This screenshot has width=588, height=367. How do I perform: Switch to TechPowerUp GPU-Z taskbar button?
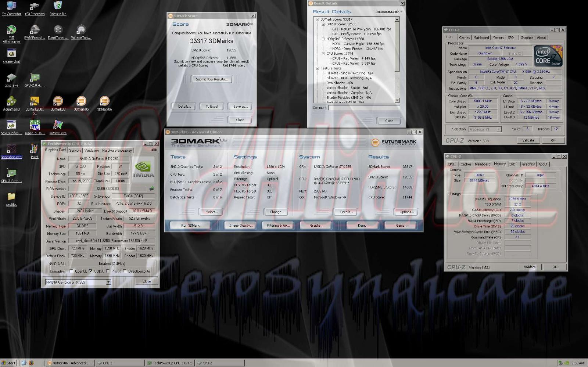170,363
